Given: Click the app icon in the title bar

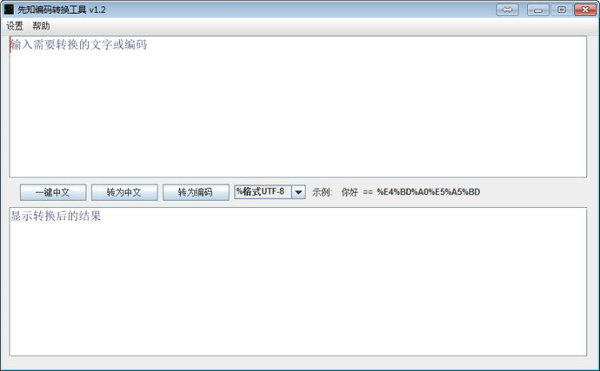Looking at the screenshot, I should pyautogui.click(x=9, y=10).
